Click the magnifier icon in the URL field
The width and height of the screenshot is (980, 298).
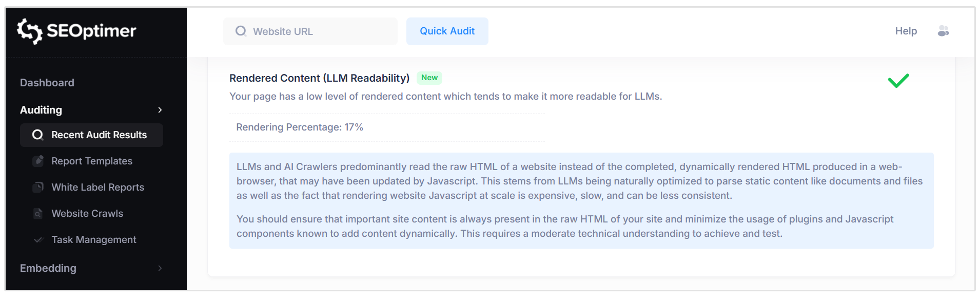click(x=241, y=31)
